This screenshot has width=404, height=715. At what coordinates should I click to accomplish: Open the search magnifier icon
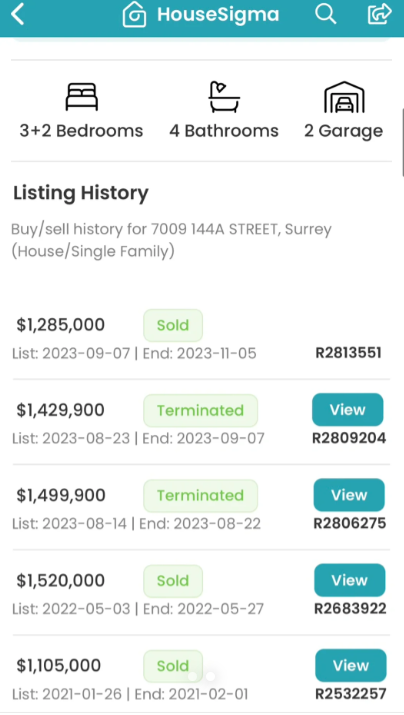pos(326,14)
